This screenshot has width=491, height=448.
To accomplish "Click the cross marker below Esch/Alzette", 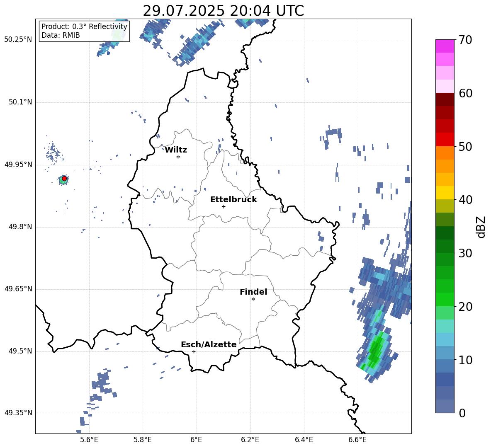I will [x=194, y=351].
